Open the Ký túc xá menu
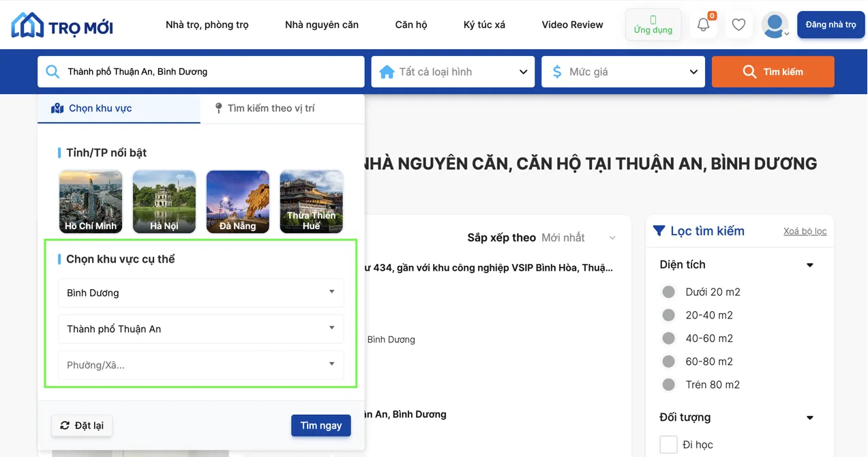This screenshot has width=868, height=457. point(484,25)
